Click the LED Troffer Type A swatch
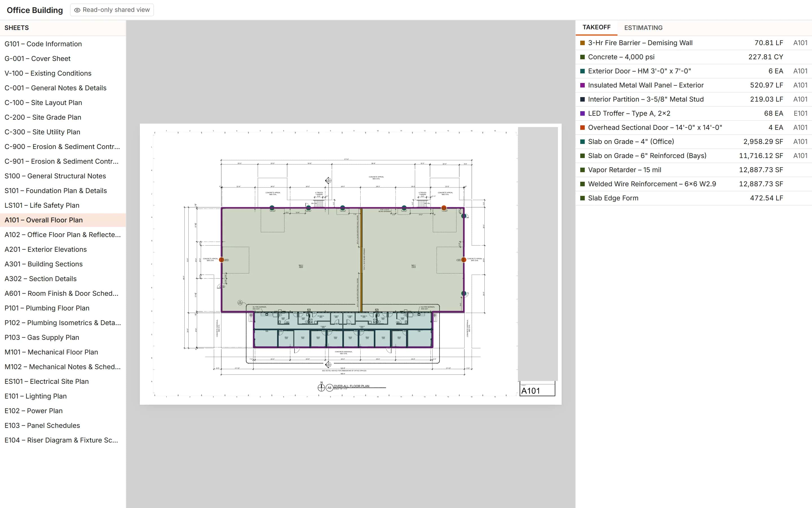812x508 pixels. (582, 113)
